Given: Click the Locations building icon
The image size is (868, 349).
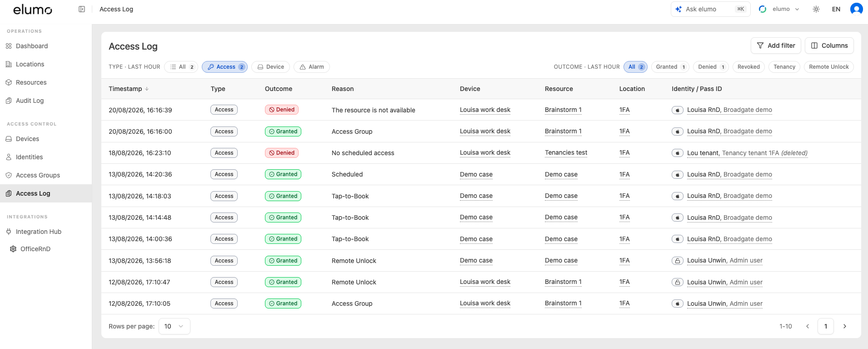Looking at the screenshot, I should pos(9,64).
